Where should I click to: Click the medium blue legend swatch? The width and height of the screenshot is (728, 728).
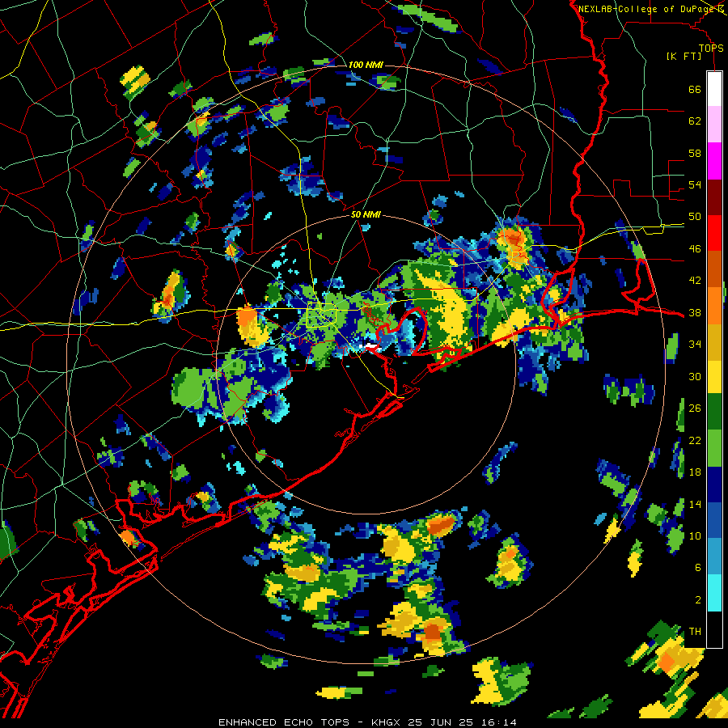714,520
